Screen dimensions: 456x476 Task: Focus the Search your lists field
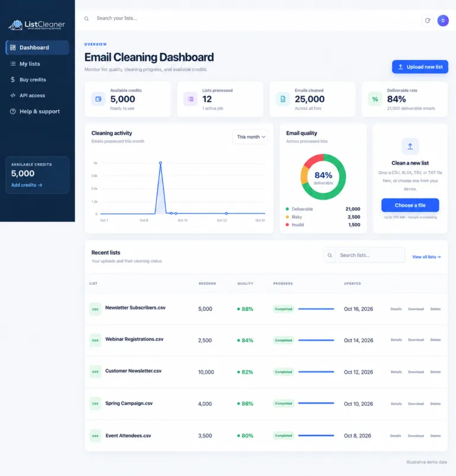point(117,18)
